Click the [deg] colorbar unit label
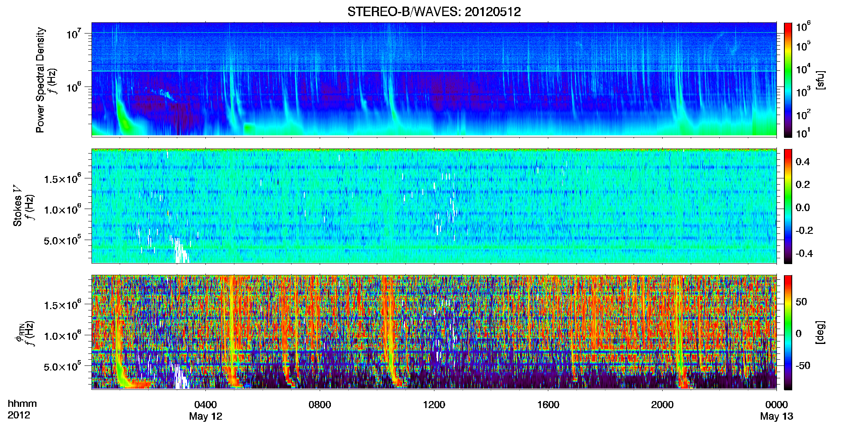The image size is (868, 447). (x=821, y=332)
